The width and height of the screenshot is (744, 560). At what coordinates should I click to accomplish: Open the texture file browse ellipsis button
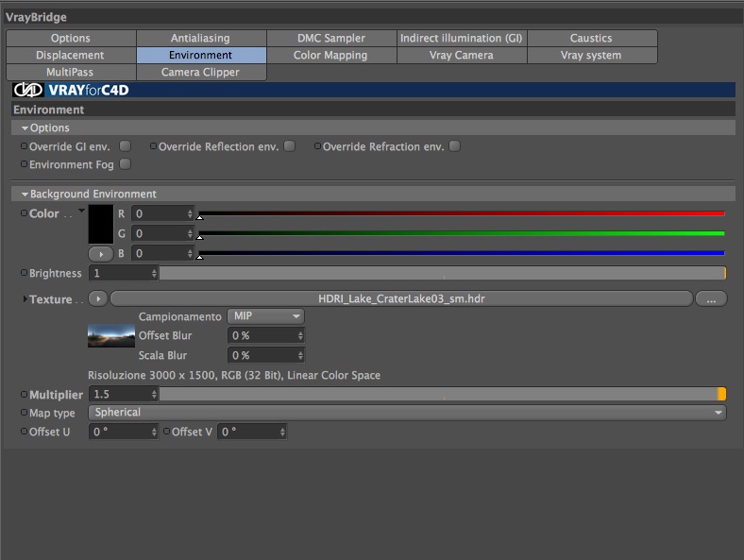(x=711, y=299)
